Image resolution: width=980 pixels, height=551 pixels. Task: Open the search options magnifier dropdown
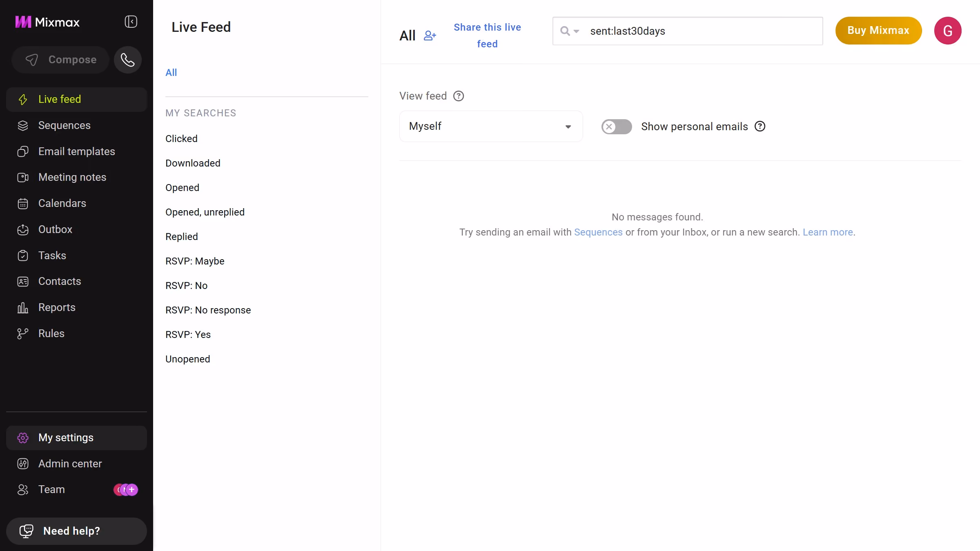[x=570, y=31]
